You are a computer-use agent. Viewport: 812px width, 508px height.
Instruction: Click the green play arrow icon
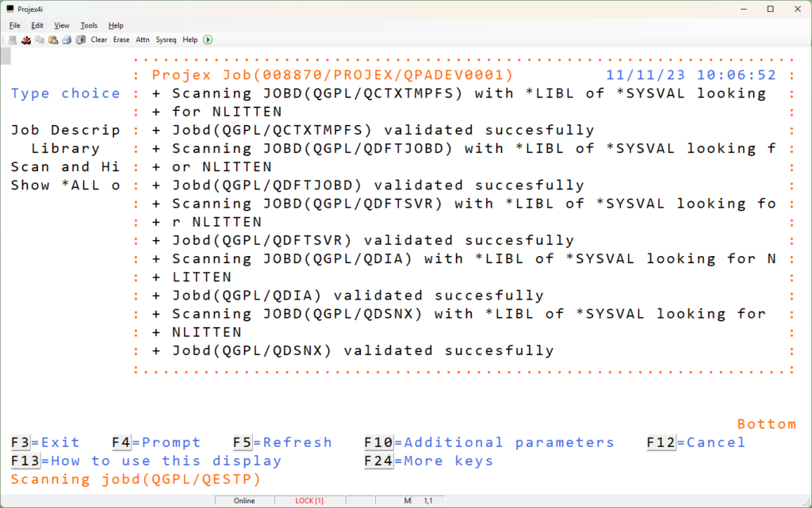208,40
